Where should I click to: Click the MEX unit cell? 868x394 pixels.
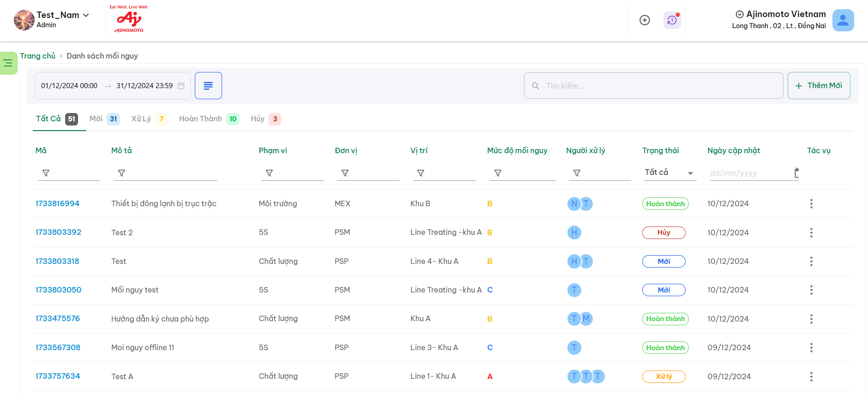pyautogui.click(x=343, y=203)
